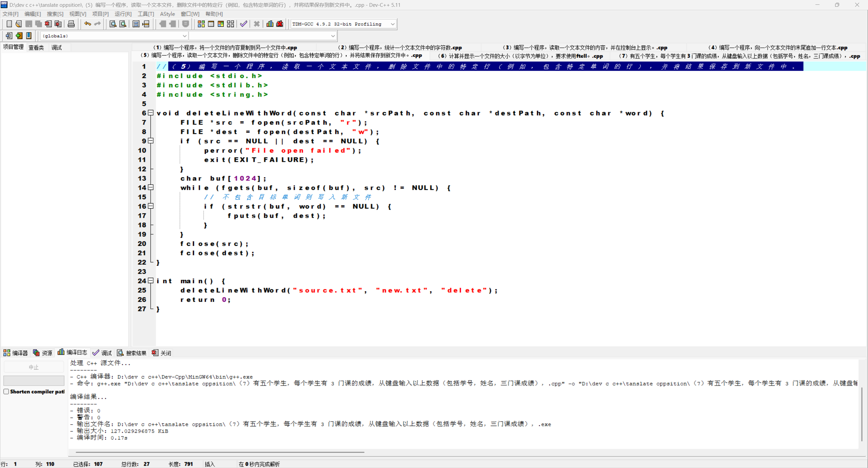
Task: Open the 编译日志 bottom tab
Action: pos(73,353)
